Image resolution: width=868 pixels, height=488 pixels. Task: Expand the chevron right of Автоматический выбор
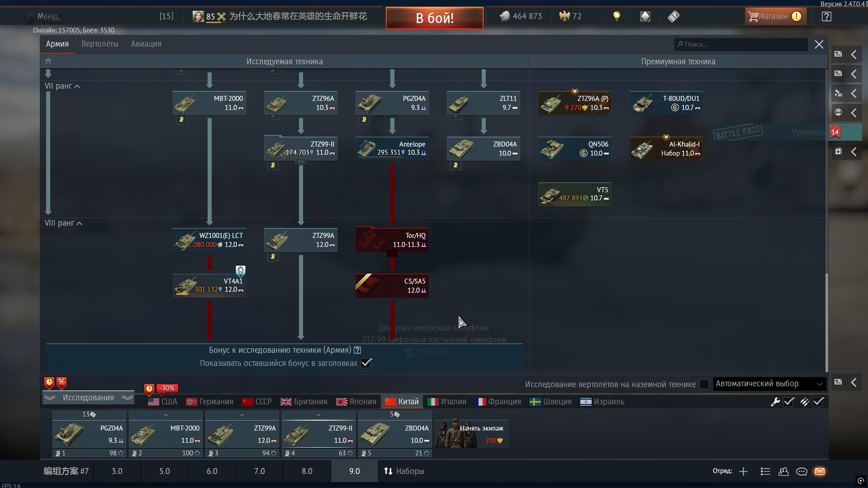coord(854,382)
